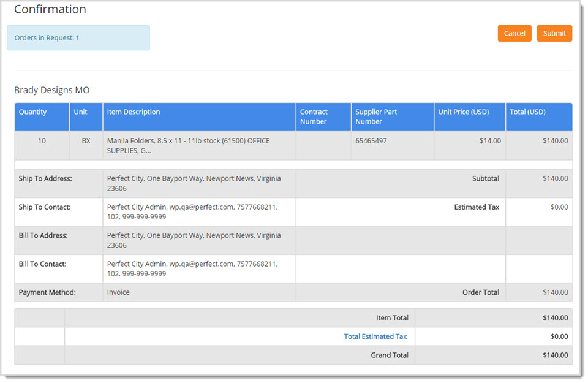Viewport: 588px width, 383px height.
Task: Click the Bill To Address label
Action: click(x=43, y=235)
